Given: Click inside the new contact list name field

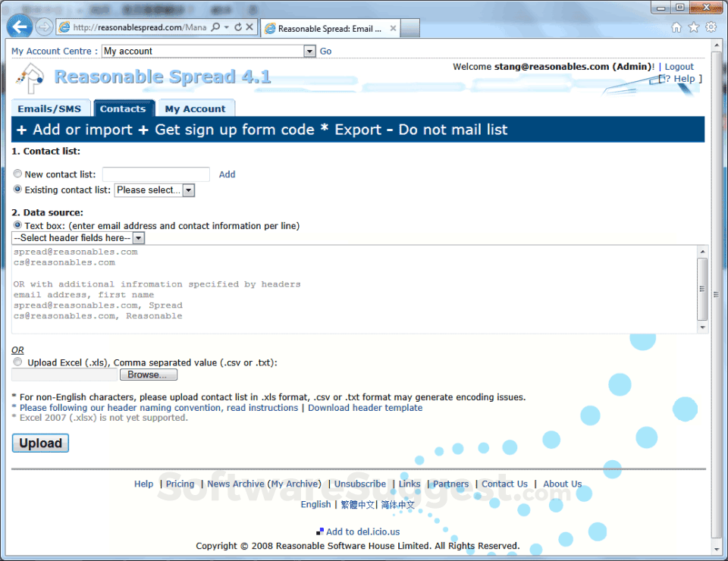Looking at the screenshot, I should pyautogui.click(x=156, y=174).
